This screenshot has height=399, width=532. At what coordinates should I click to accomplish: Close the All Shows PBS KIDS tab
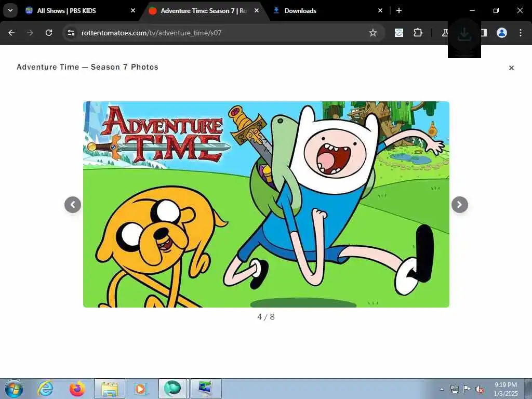pos(133,10)
